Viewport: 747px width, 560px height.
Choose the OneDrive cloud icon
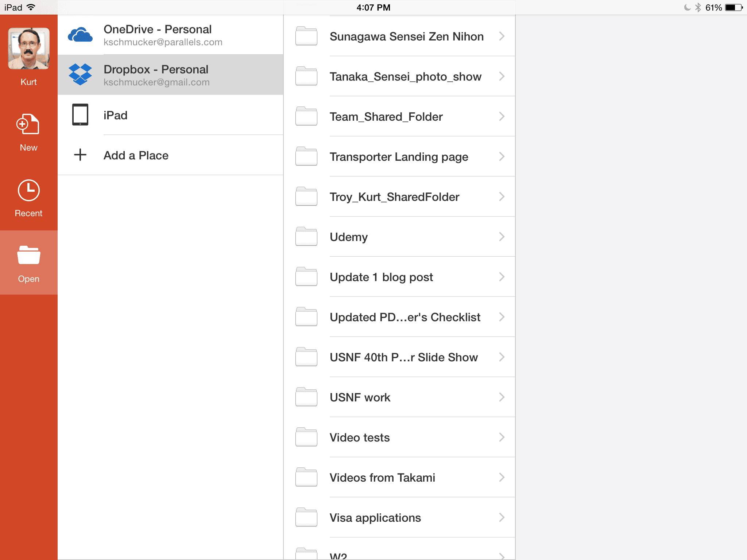point(80,35)
